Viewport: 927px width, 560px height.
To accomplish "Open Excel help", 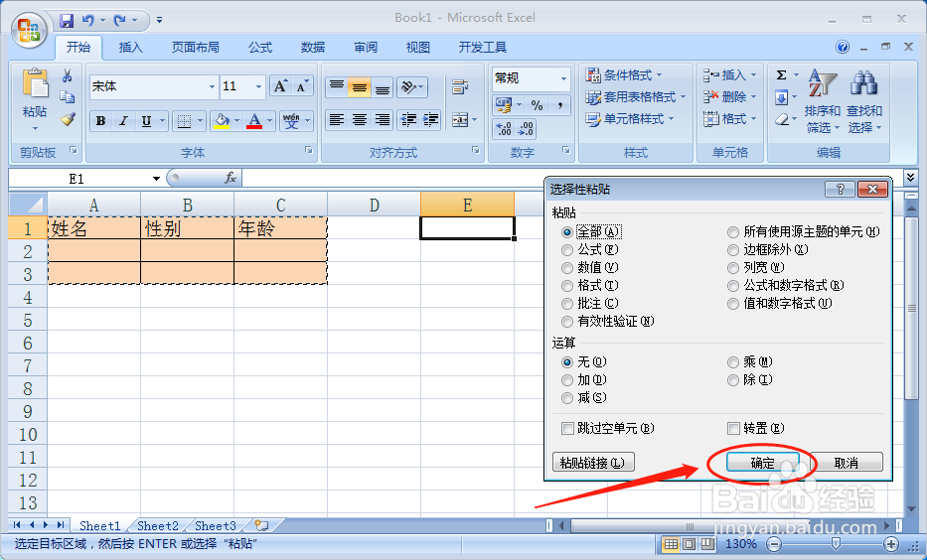I will [x=843, y=48].
